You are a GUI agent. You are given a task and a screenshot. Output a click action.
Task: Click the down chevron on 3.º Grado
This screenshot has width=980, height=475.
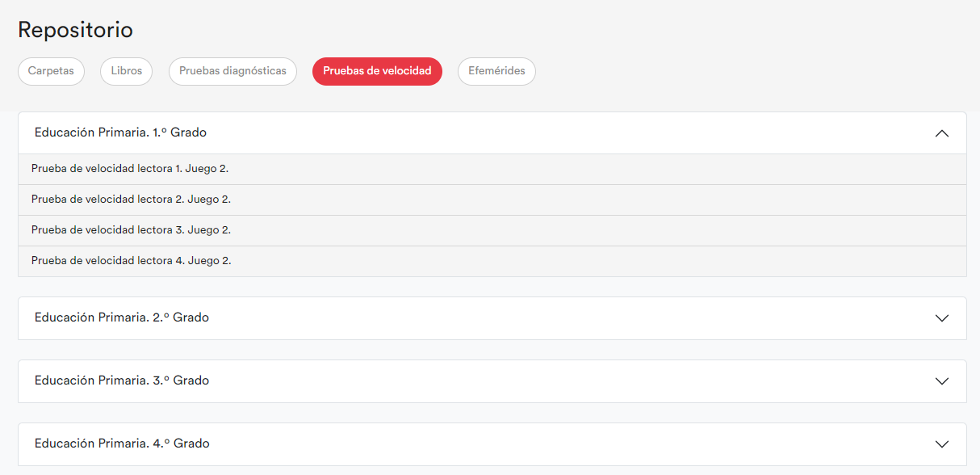point(941,381)
